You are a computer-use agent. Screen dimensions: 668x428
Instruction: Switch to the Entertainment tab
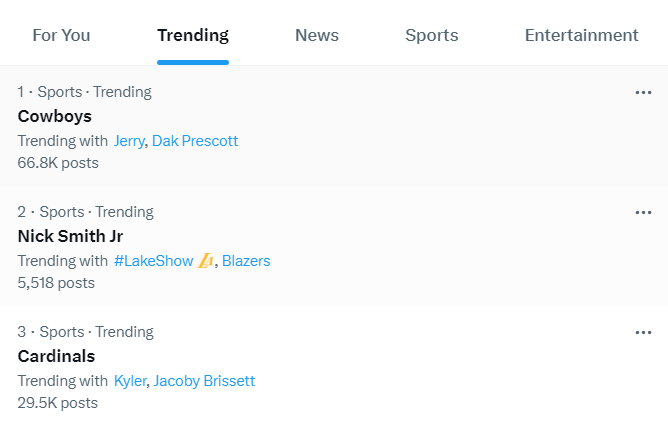pyautogui.click(x=581, y=35)
